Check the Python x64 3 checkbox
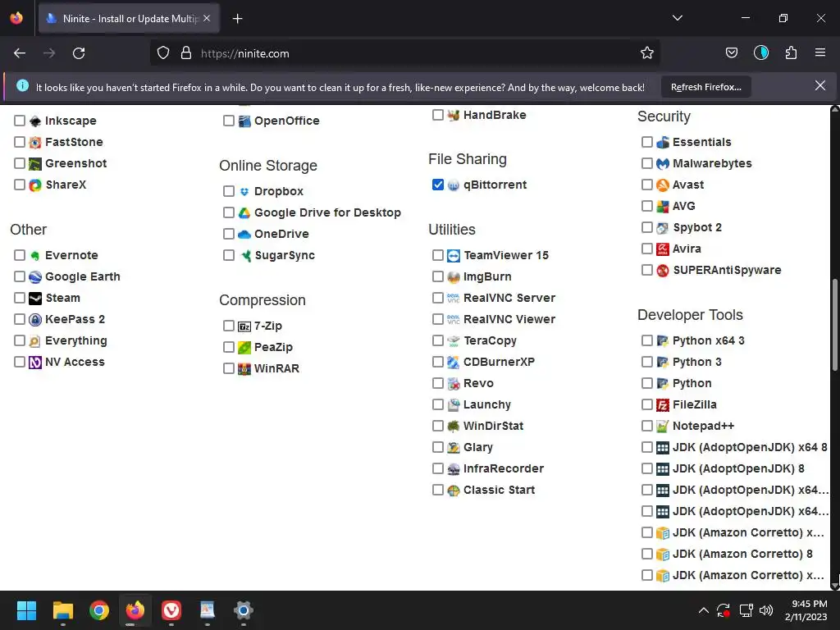 pyautogui.click(x=647, y=340)
